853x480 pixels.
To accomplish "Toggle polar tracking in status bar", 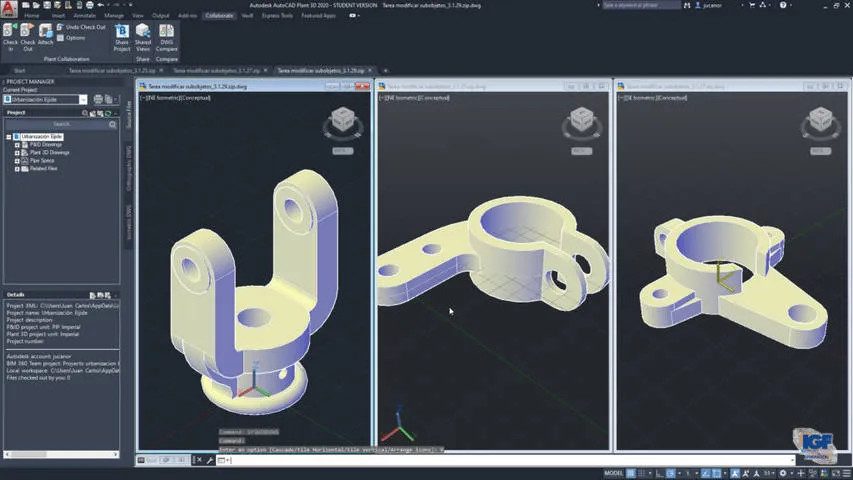I will (671, 473).
